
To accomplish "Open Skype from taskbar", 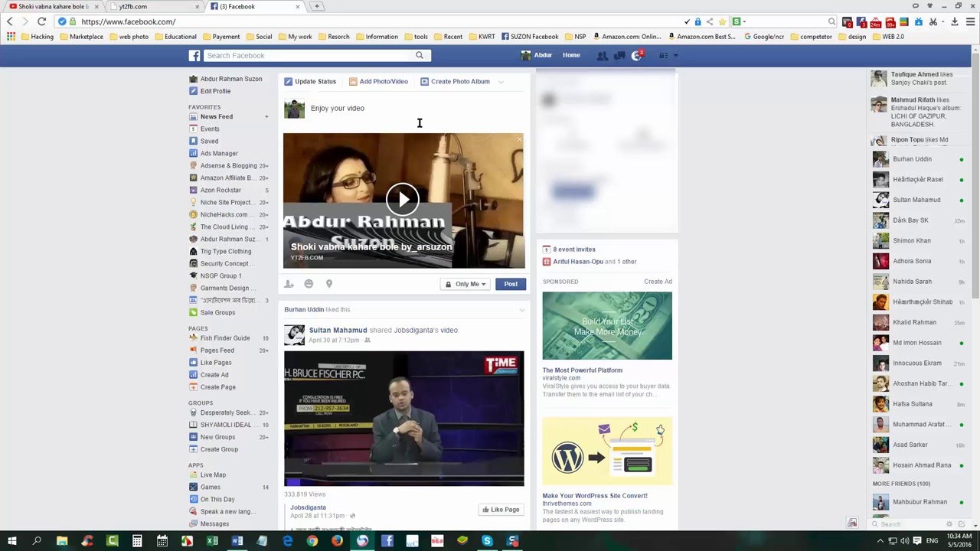I will point(487,540).
